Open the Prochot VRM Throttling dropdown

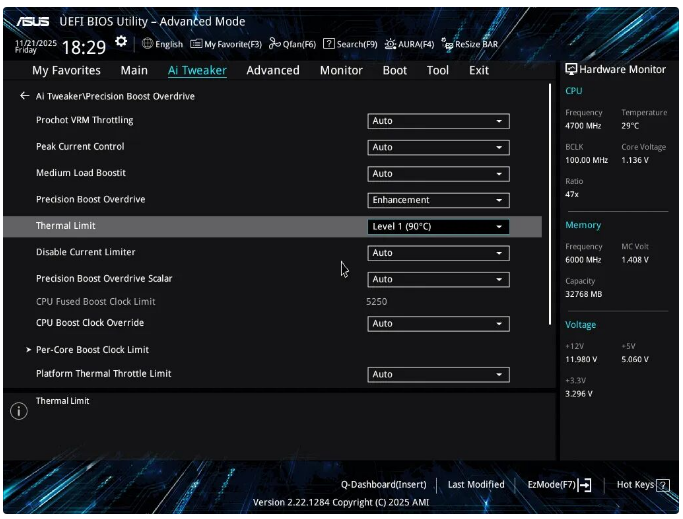438,121
